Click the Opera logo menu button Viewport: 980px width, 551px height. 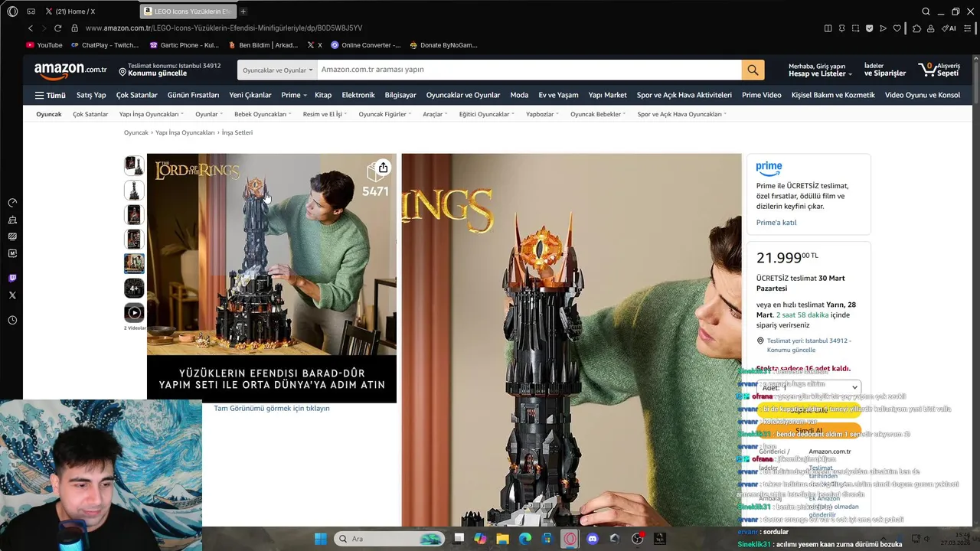(x=12, y=11)
